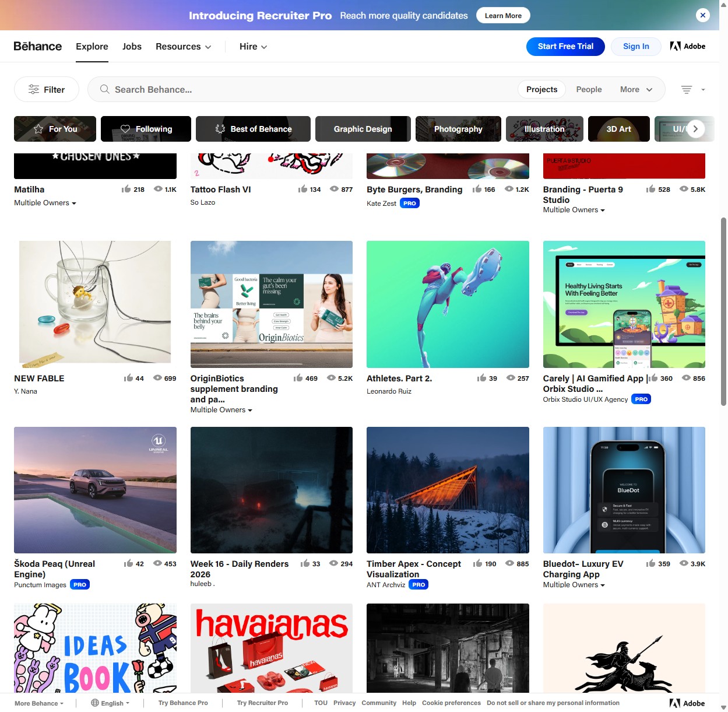Click thumbs-up icon for Škoda Peaq
Screen dimensions: 728x712
tap(128, 563)
